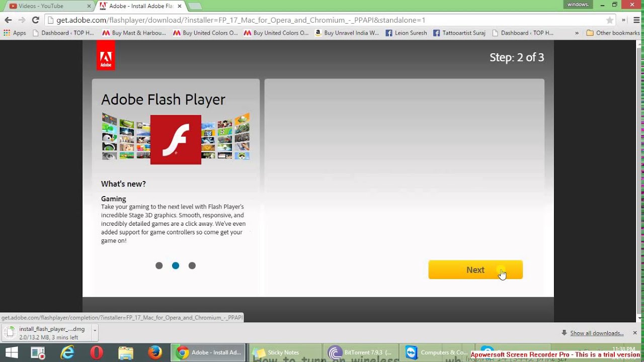Screen dimensions: 644x362
Task: Open File Explorer from the taskbar
Action: 126,352
